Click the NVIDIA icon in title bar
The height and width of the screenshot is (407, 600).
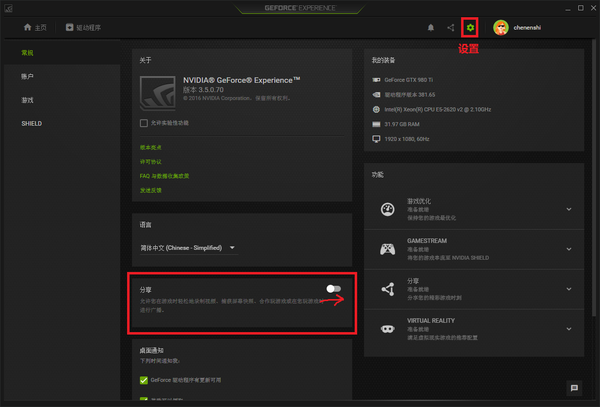8,8
